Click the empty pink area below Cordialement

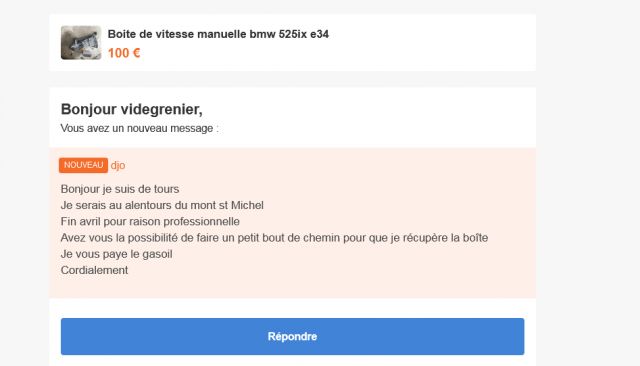coord(292,288)
